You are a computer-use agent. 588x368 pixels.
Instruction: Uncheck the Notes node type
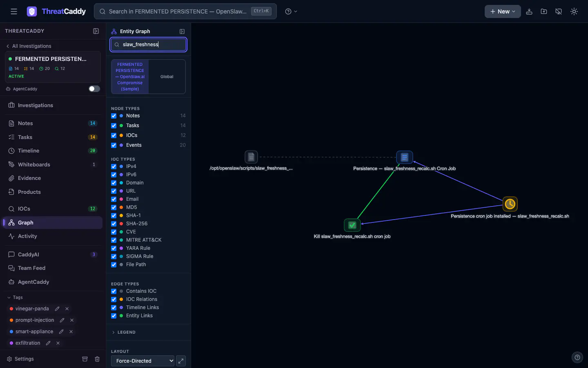click(114, 116)
